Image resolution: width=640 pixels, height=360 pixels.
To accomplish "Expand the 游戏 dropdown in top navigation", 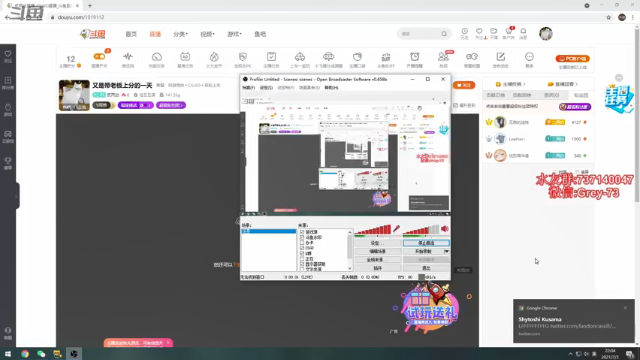I will [x=234, y=34].
